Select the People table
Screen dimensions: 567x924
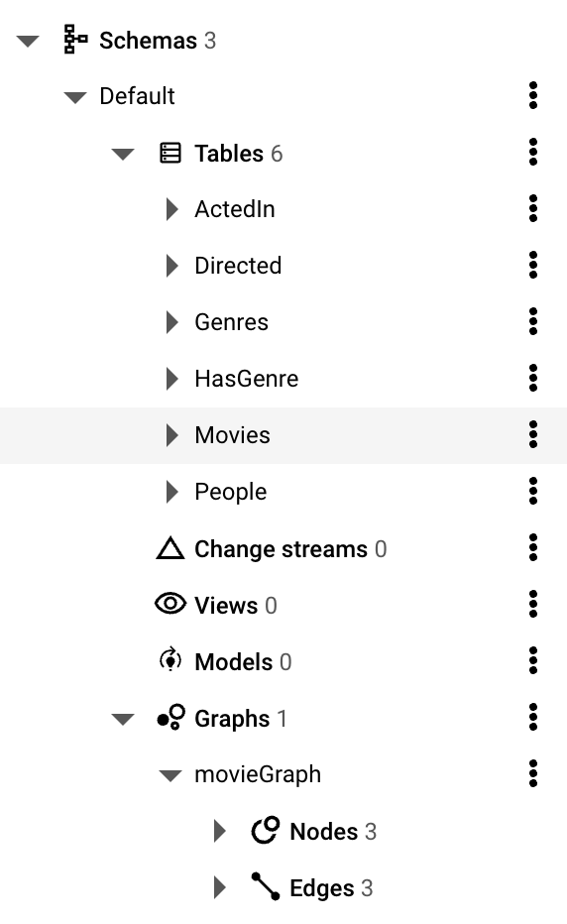[230, 492]
